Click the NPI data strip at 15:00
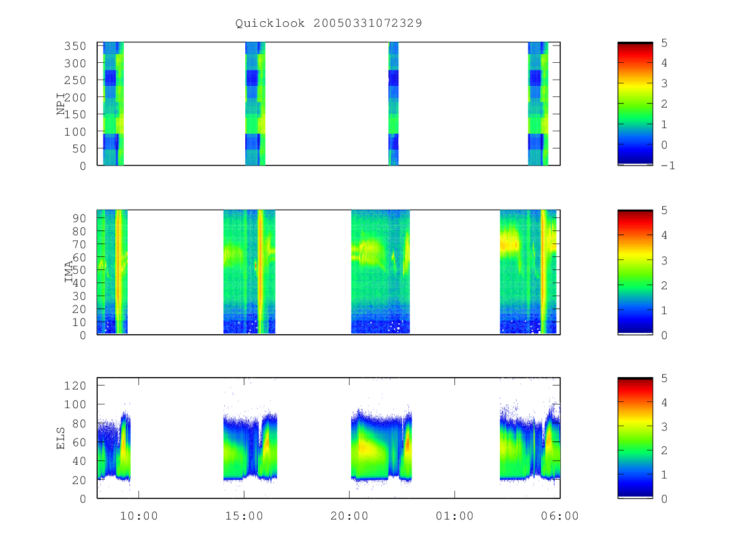This screenshot has width=747, height=560. point(255,104)
